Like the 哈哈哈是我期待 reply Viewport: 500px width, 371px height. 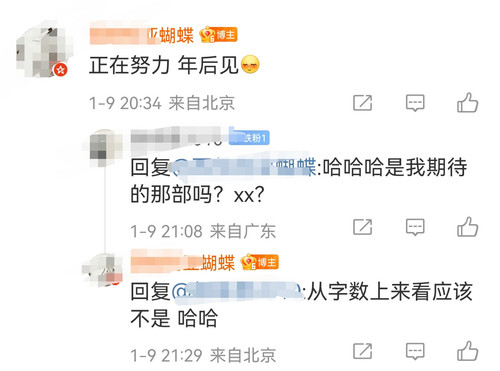pos(467,227)
